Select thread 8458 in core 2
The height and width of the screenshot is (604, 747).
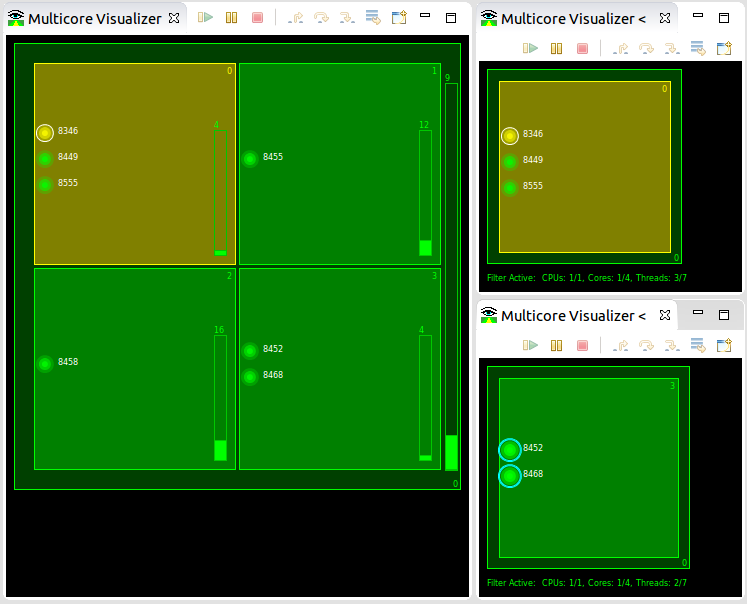coord(45,364)
